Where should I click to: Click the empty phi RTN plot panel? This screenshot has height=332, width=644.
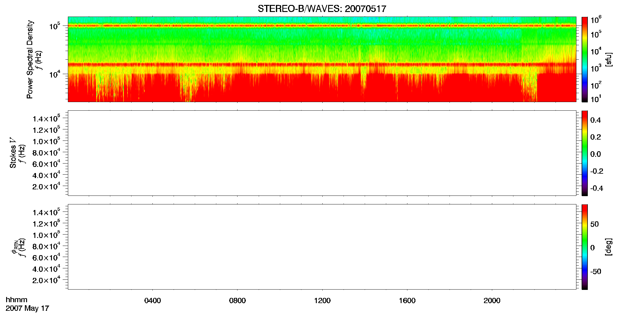pyautogui.click(x=322, y=247)
